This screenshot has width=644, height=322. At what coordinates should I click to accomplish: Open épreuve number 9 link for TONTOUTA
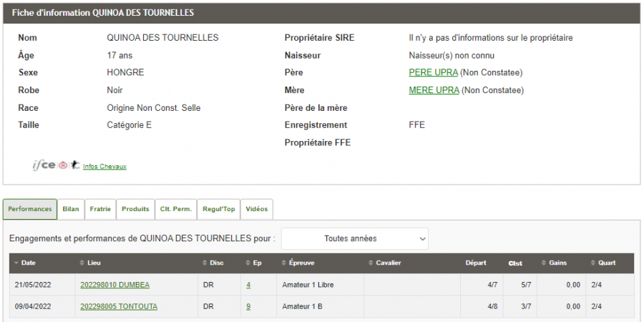pyautogui.click(x=248, y=306)
